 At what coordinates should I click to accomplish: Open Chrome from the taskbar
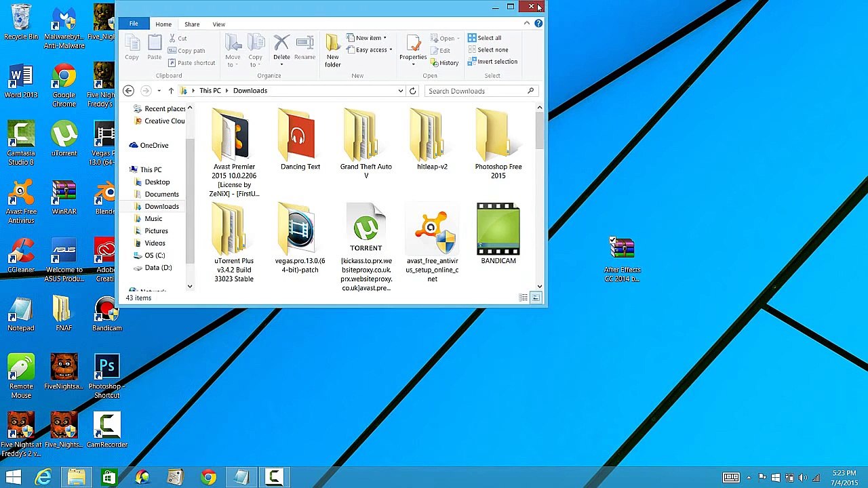pyautogui.click(x=208, y=478)
